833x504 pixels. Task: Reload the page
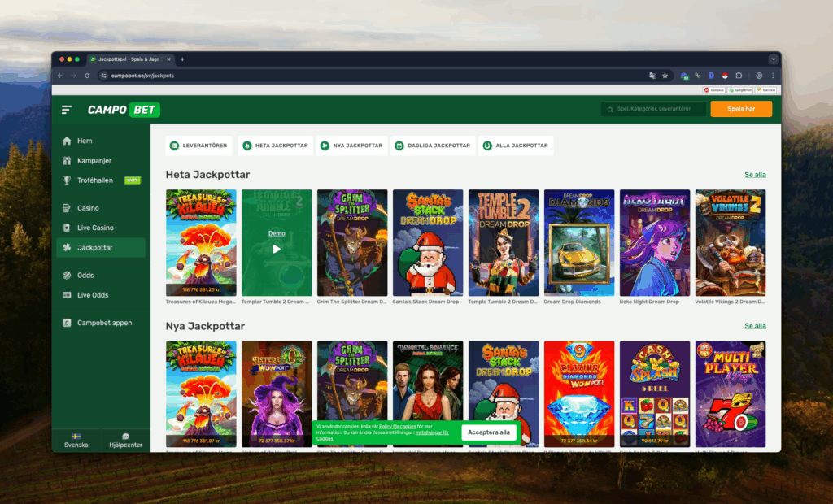click(87, 76)
